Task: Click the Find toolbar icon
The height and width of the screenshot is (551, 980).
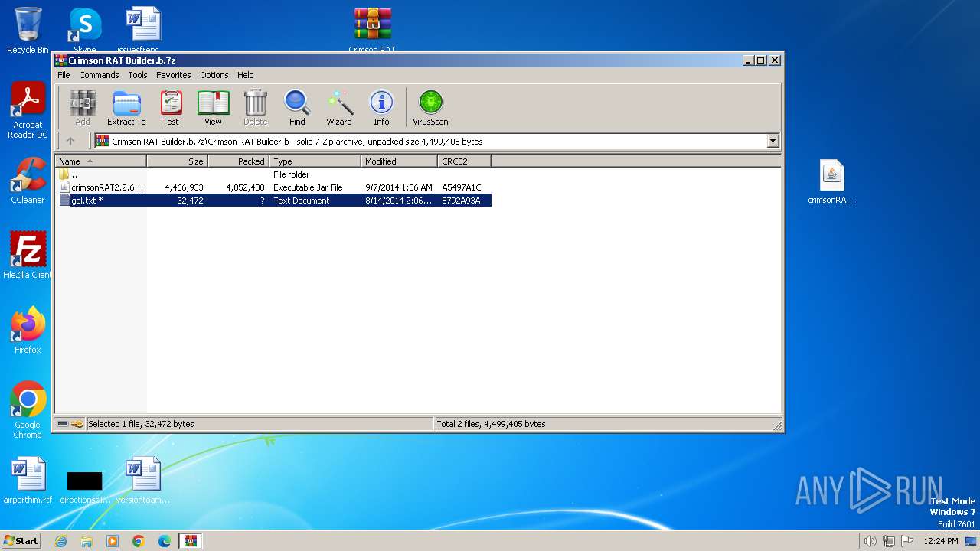Action: 297,108
